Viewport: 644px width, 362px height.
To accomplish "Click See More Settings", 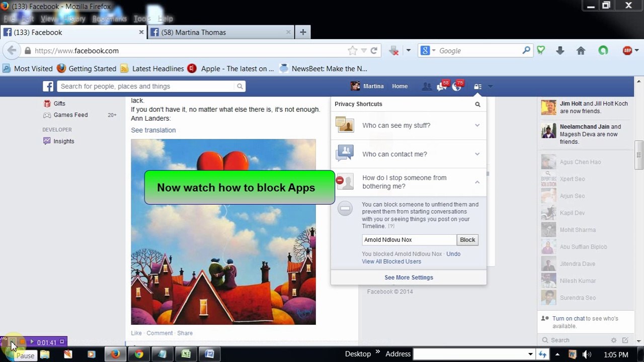I will tap(409, 278).
